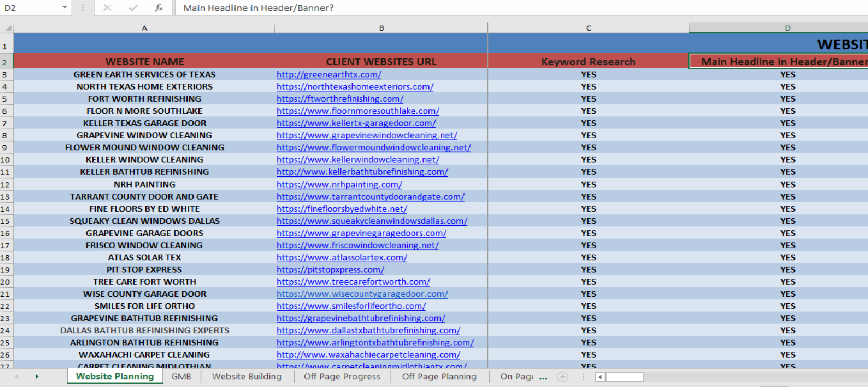Viewport: 868px width, 387px height.
Task: Open squeakycleanwindowsdallas.com link
Action: [372, 221]
